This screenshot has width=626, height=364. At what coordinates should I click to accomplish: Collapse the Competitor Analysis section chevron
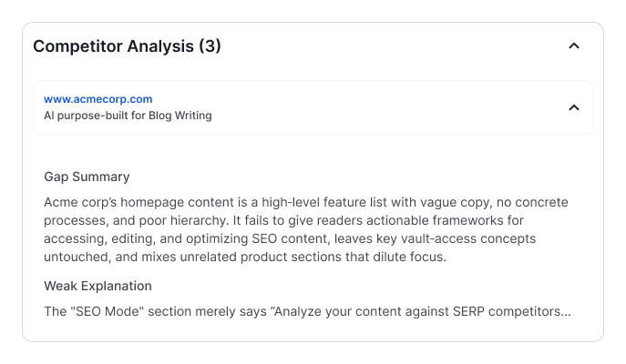[574, 46]
